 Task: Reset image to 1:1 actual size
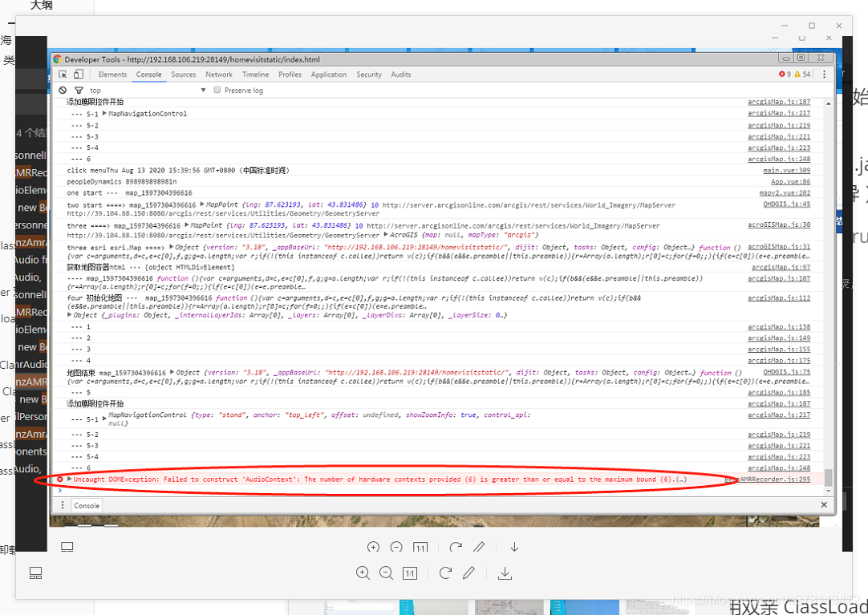[x=410, y=573]
